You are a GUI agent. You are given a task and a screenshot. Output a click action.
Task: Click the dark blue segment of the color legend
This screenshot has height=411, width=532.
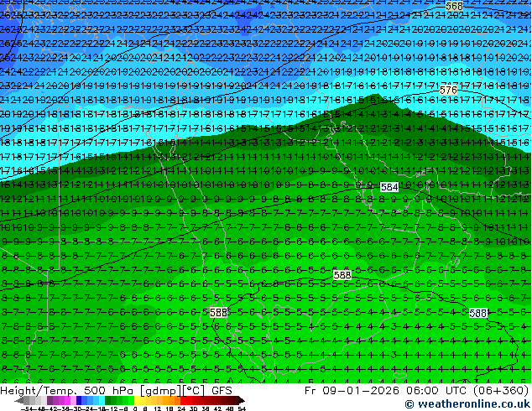79,400
